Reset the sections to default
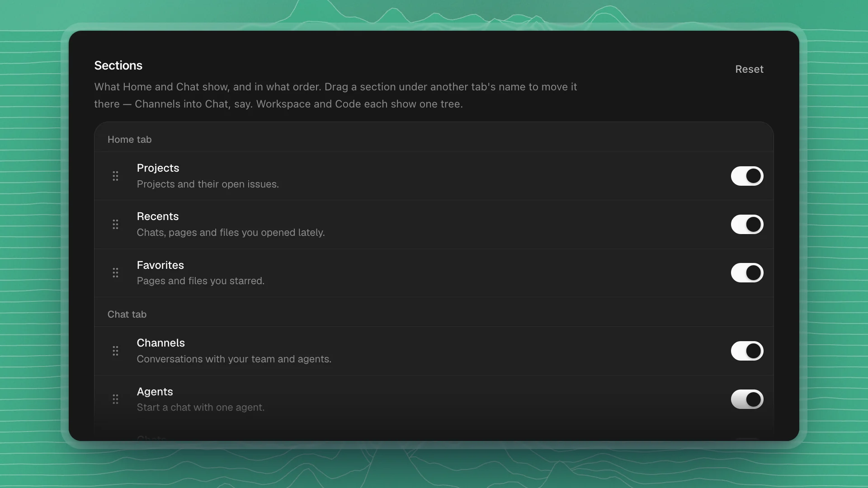868x488 pixels. [749, 69]
